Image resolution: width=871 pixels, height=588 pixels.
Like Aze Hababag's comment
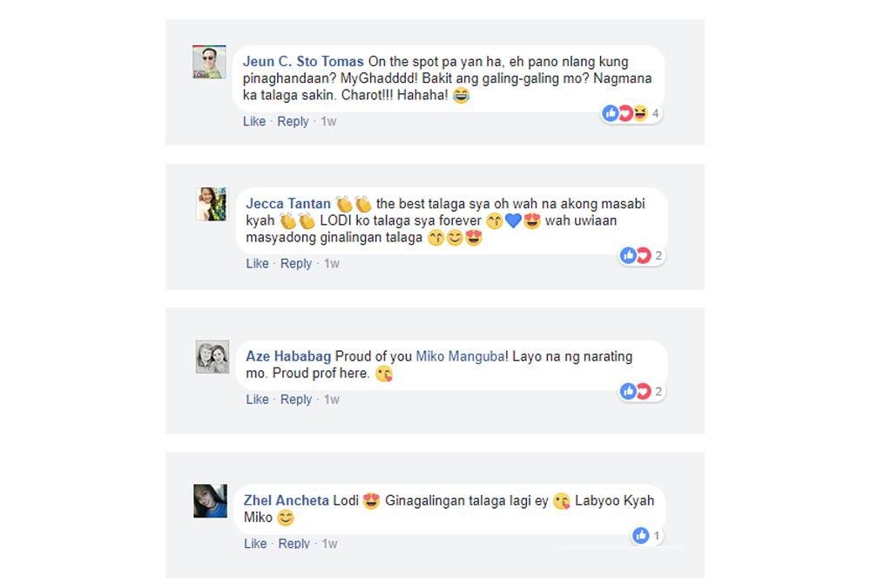click(257, 399)
